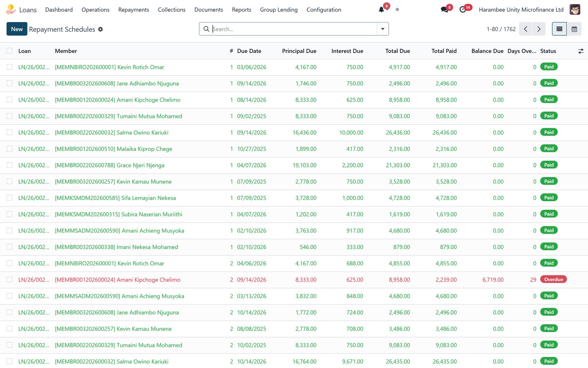
Task: Select all rows with header checkbox
Action: click(x=10, y=51)
